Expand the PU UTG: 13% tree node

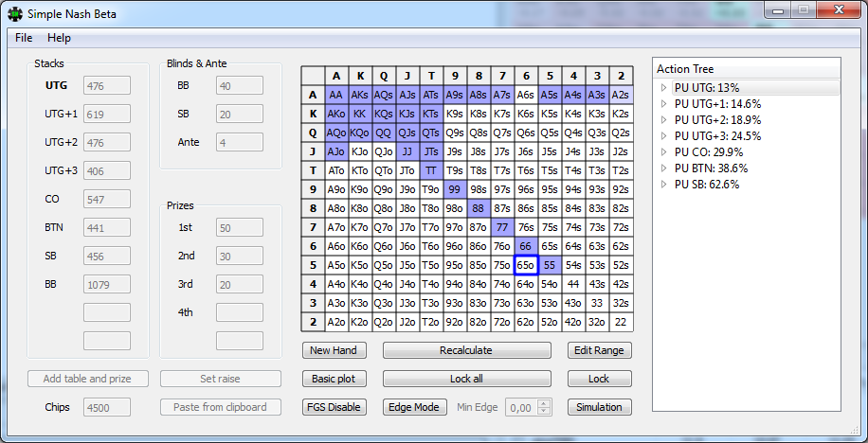click(664, 88)
